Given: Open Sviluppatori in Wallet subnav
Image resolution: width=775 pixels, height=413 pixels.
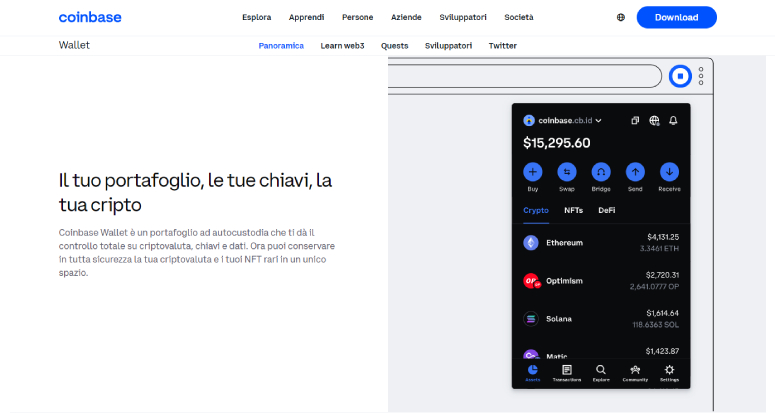Looking at the screenshot, I should pyautogui.click(x=448, y=45).
